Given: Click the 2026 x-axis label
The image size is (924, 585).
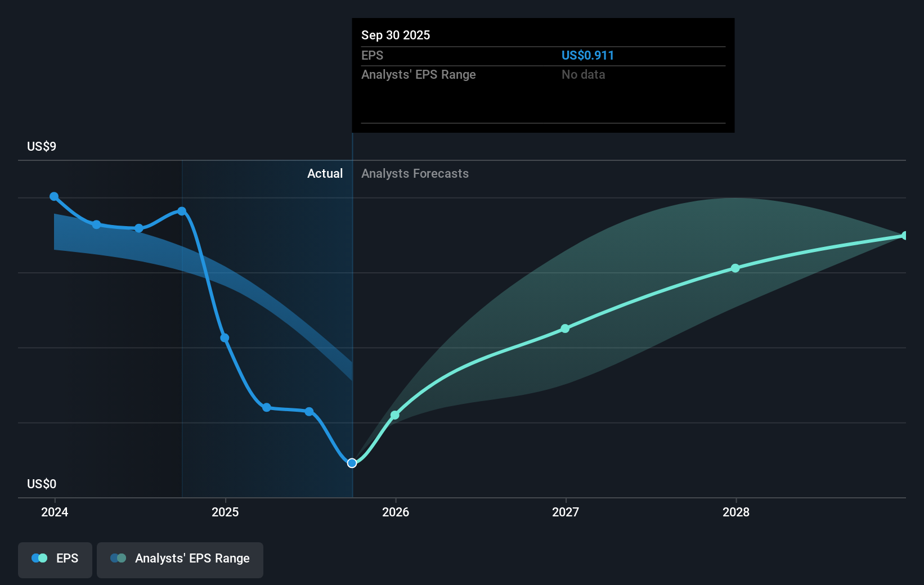Looking at the screenshot, I should (396, 512).
